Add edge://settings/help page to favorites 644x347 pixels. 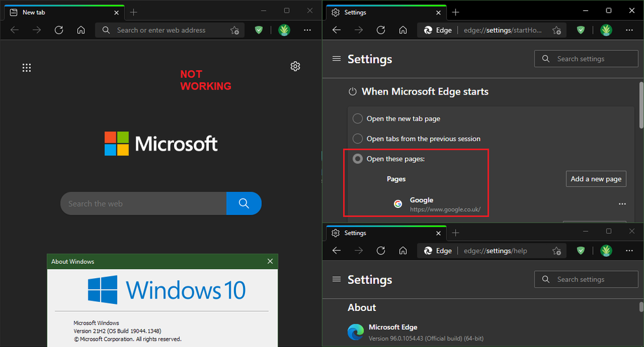point(556,250)
